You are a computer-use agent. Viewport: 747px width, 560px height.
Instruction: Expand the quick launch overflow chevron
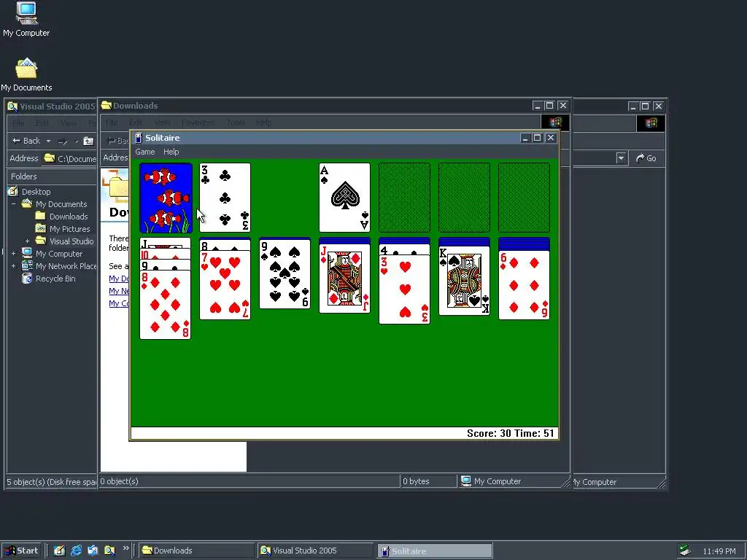tap(125, 548)
